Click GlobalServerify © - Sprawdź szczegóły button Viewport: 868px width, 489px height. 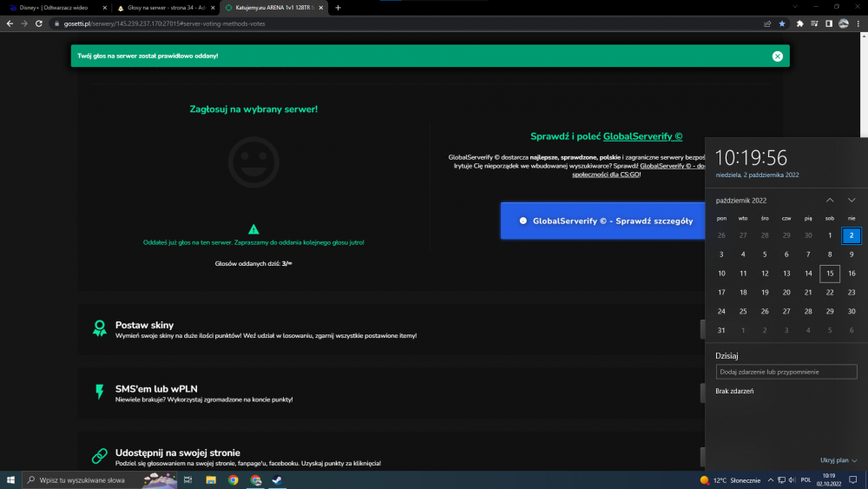pos(603,221)
